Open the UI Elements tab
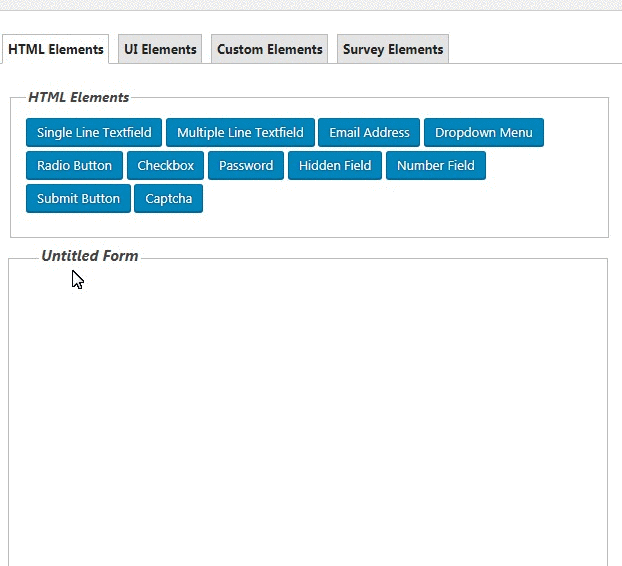This screenshot has width=622, height=566. 160,49
